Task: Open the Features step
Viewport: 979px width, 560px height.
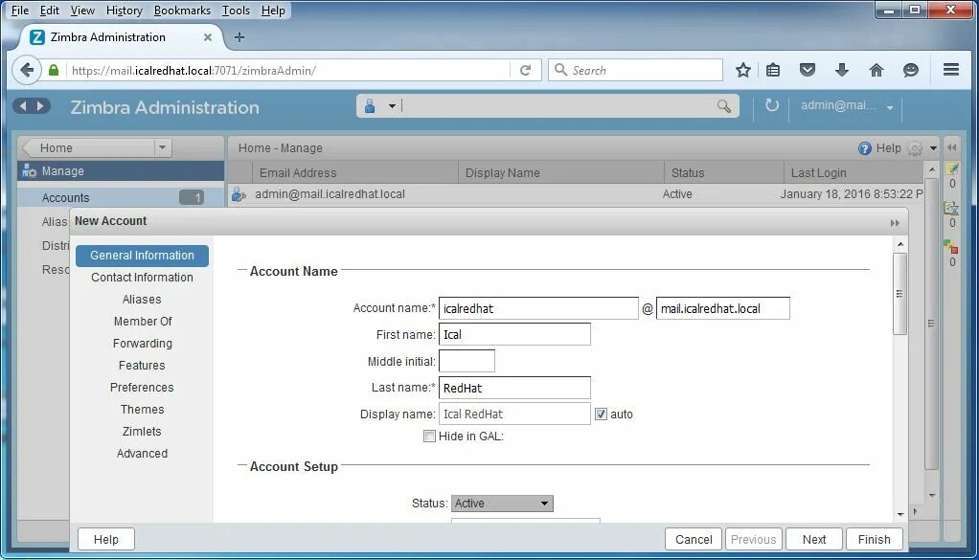Action: click(142, 366)
